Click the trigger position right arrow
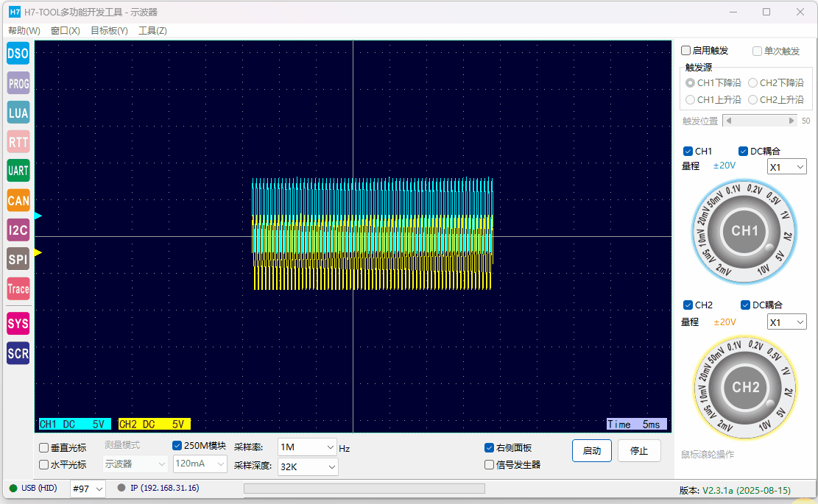The width and height of the screenshot is (818, 504). pyautogui.click(x=791, y=121)
